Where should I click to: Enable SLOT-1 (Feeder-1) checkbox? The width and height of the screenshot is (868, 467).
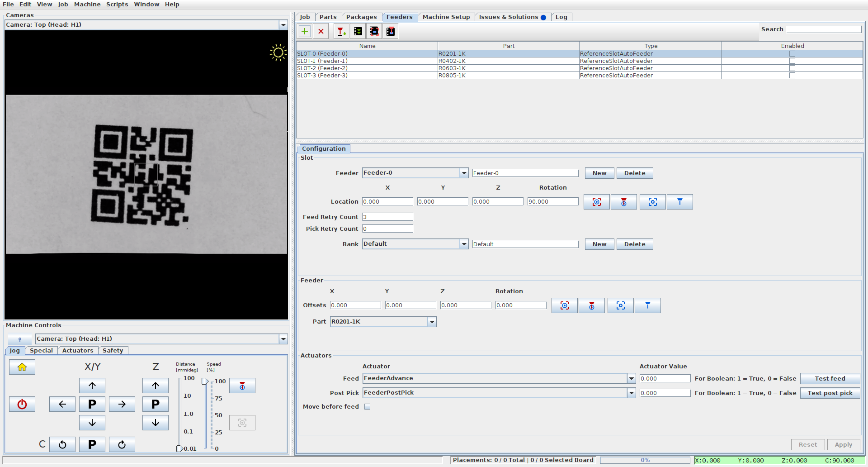pos(792,61)
